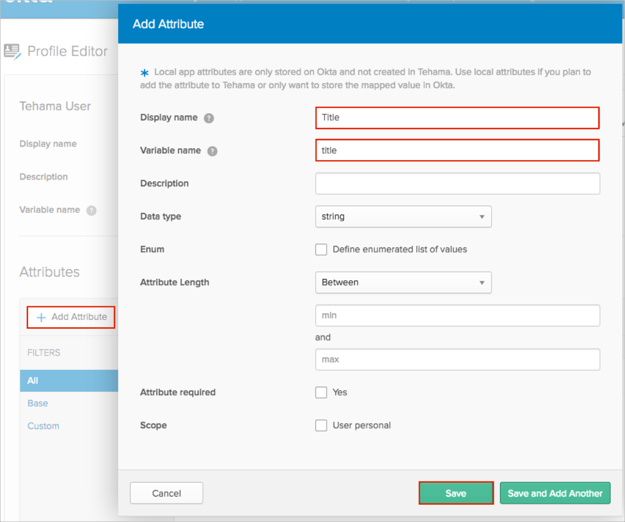Click the min length input
The height and width of the screenshot is (522, 625).
click(x=457, y=315)
